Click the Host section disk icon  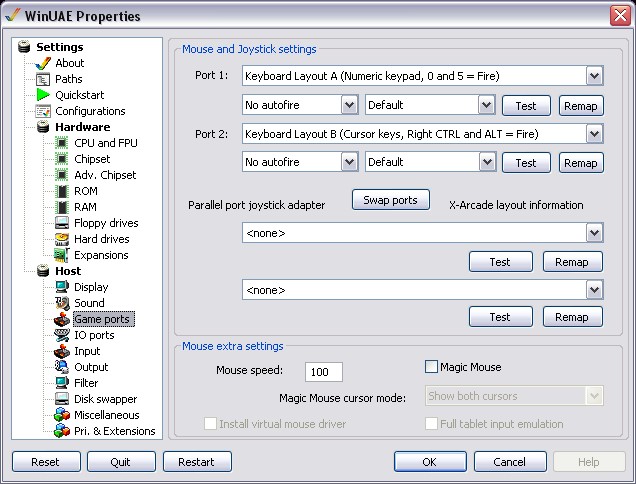pyautogui.click(x=43, y=271)
